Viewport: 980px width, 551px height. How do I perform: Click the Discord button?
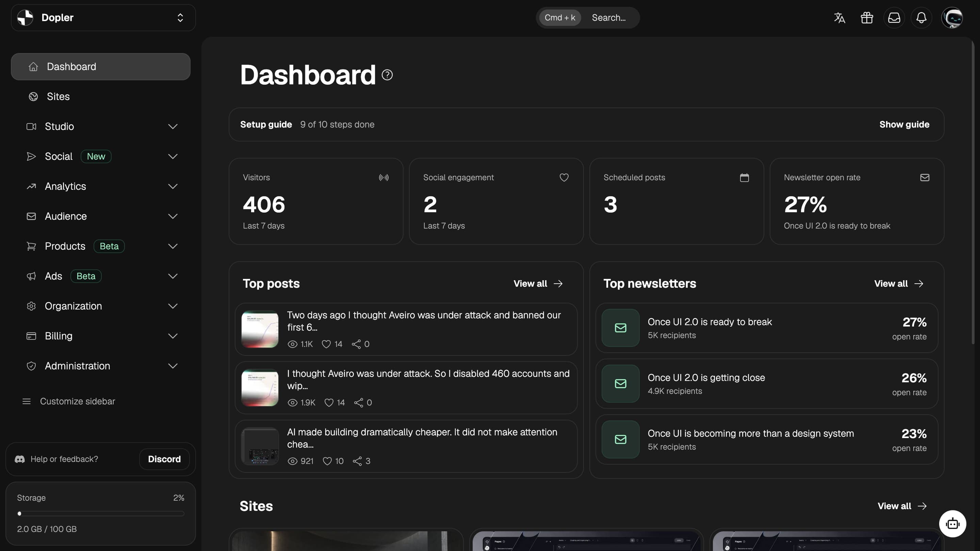click(x=164, y=460)
